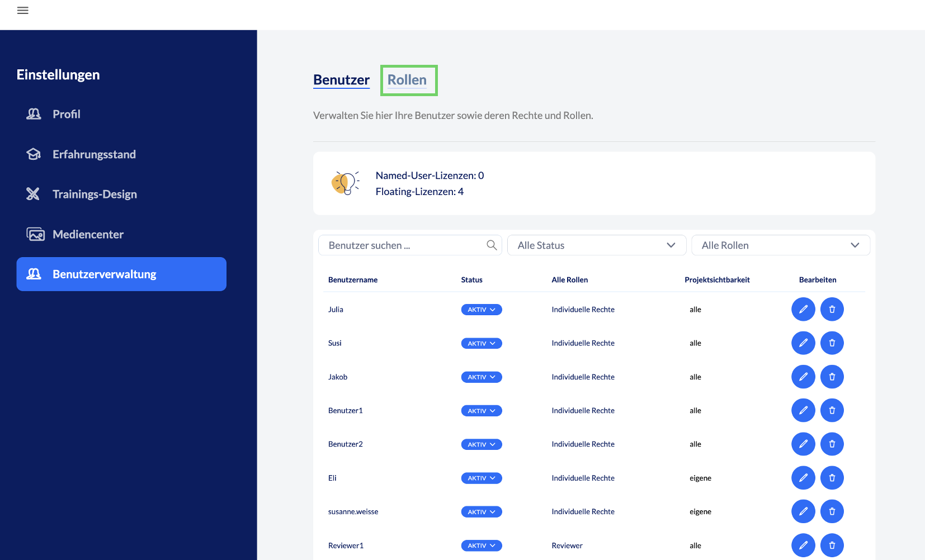Viewport: 925px width, 560px height.
Task: Select the username Susi
Action: tap(334, 343)
